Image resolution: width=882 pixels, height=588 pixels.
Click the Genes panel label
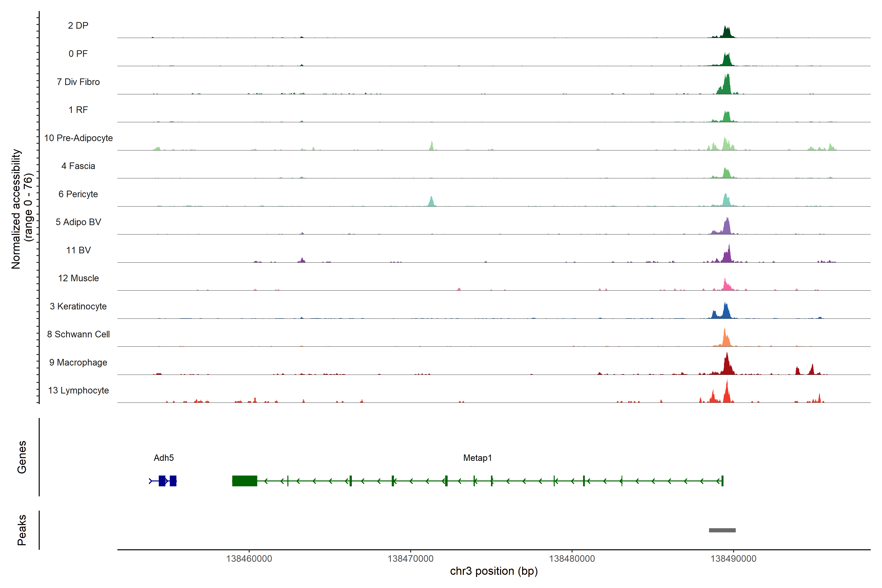pyautogui.click(x=22, y=457)
